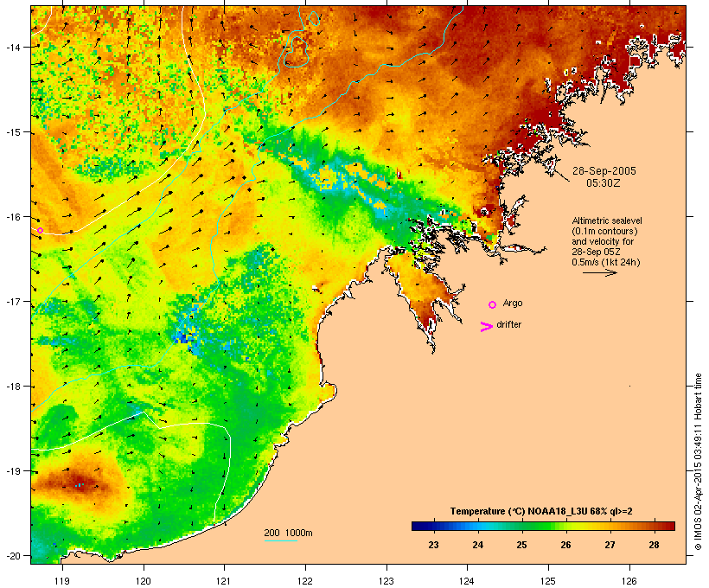The width and height of the screenshot is (709, 588).
Task: Click latitude axis label -15
Action: click(13, 132)
